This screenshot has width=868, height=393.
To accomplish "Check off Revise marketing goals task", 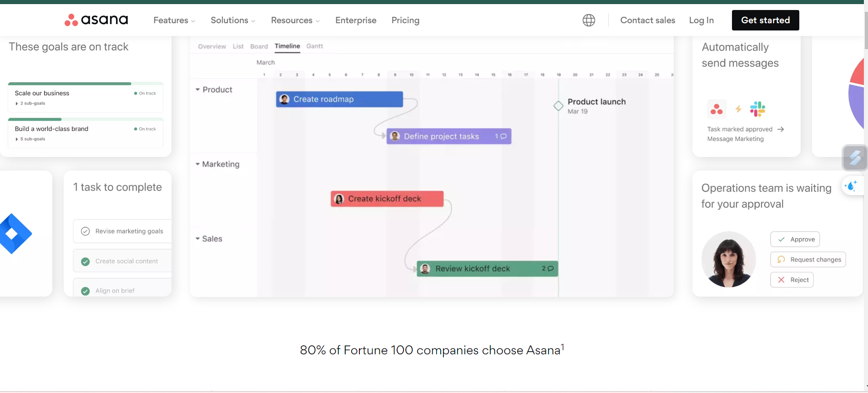I will coord(85,231).
